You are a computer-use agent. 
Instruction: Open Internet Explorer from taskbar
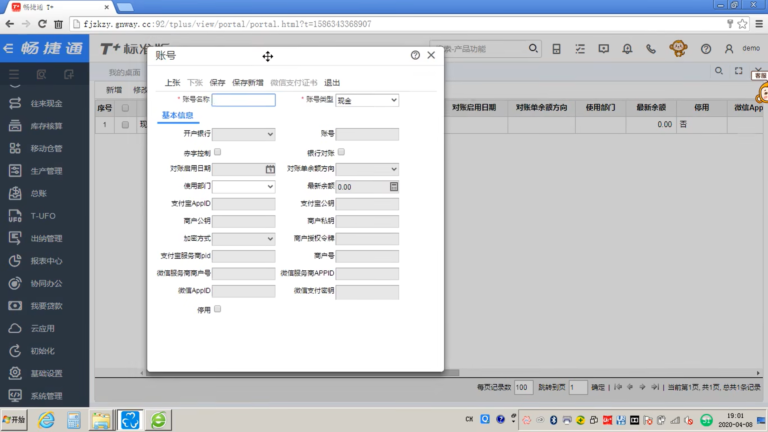(x=46, y=420)
